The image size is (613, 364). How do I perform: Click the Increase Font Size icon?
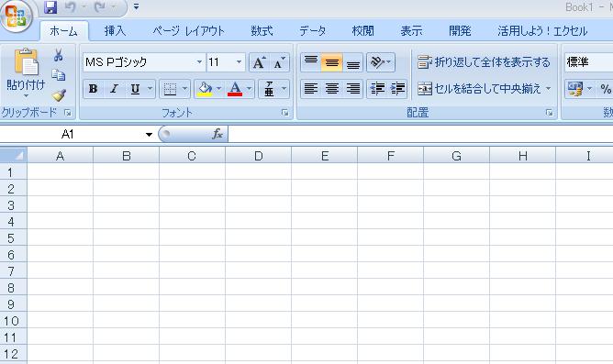(x=259, y=62)
